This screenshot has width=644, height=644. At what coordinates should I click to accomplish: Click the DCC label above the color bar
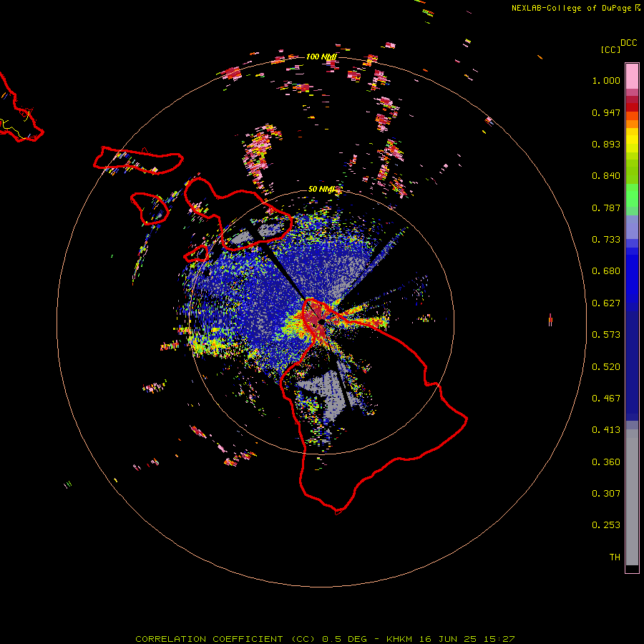coord(629,43)
